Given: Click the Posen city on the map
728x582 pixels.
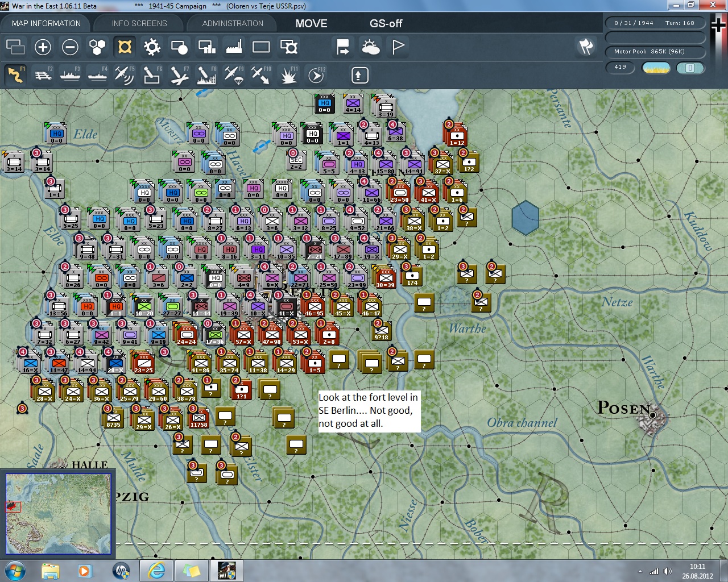Looking at the screenshot, I should 652,415.
